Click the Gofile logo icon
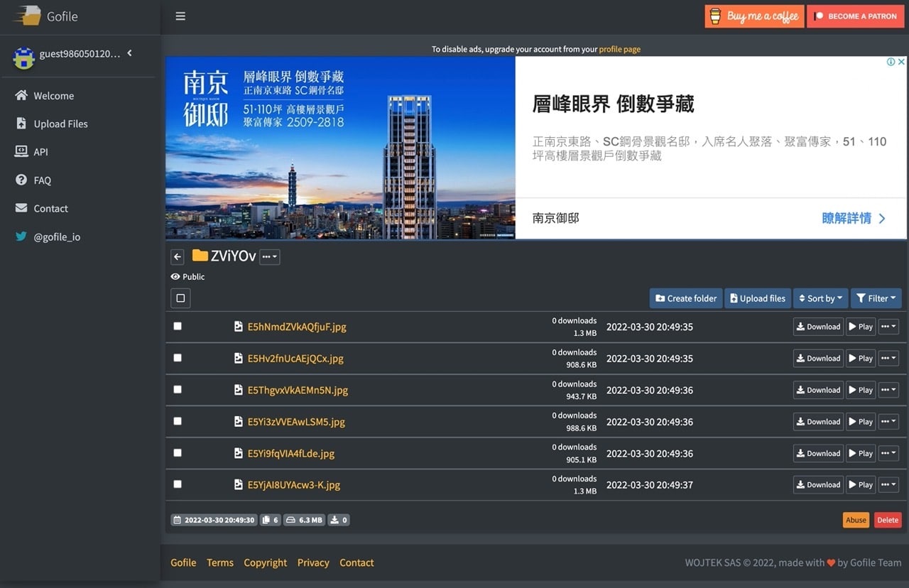This screenshot has width=909, height=588. click(x=28, y=16)
